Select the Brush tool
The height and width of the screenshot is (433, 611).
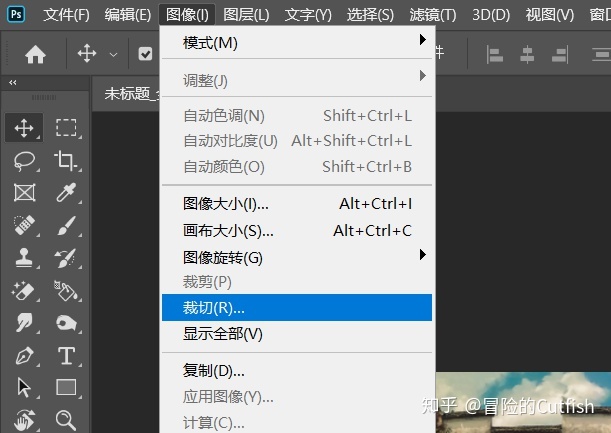coord(66,225)
